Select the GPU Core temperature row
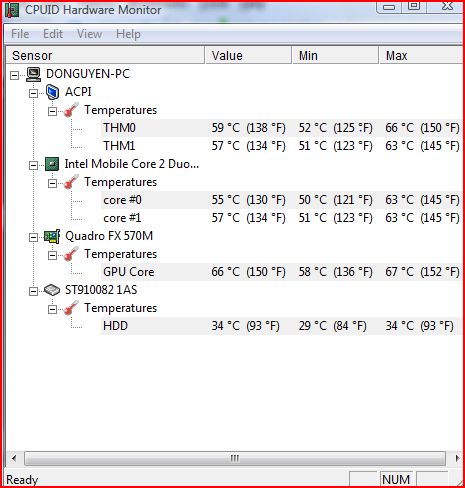 coord(282,272)
